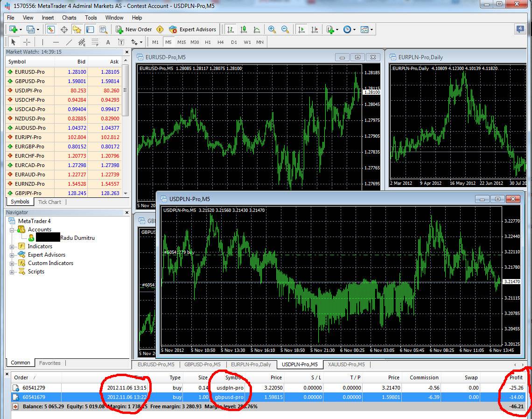Select the Draw Text tool

click(108, 42)
